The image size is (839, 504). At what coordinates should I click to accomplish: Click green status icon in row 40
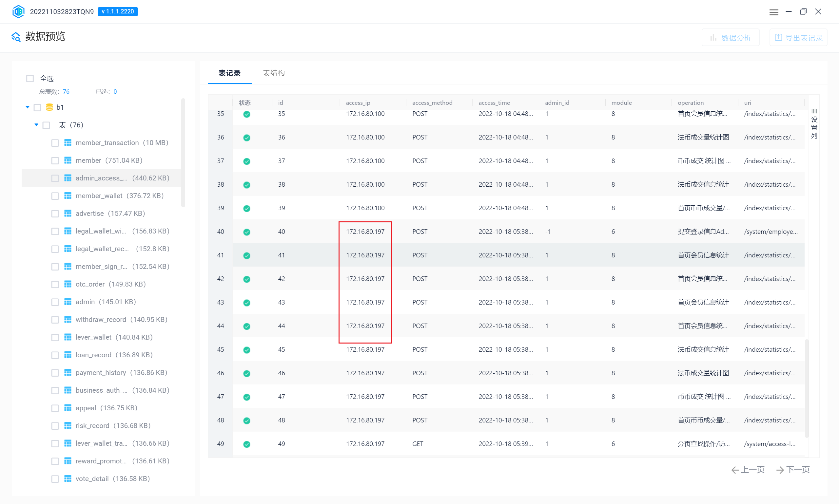247,232
